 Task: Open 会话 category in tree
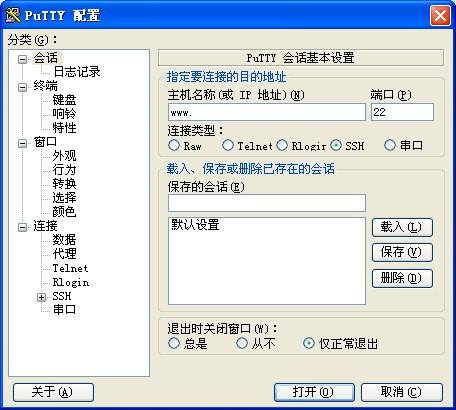46,58
